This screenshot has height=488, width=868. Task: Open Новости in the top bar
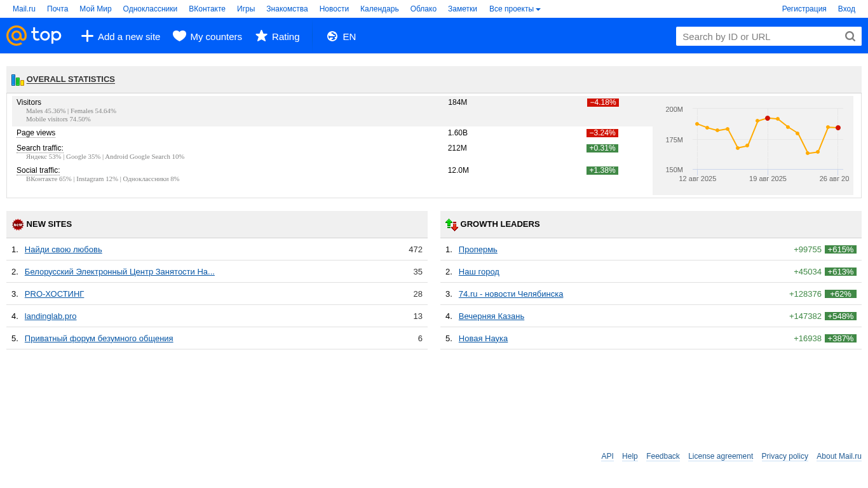pyautogui.click(x=334, y=9)
